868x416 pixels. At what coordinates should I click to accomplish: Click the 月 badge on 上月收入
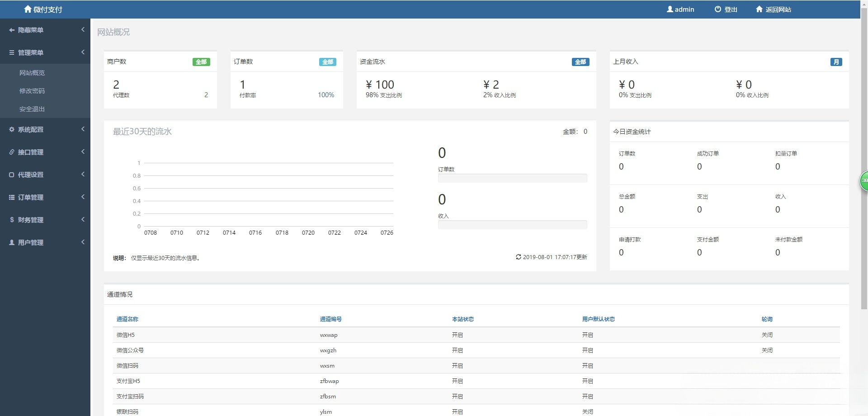pos(836,62)
